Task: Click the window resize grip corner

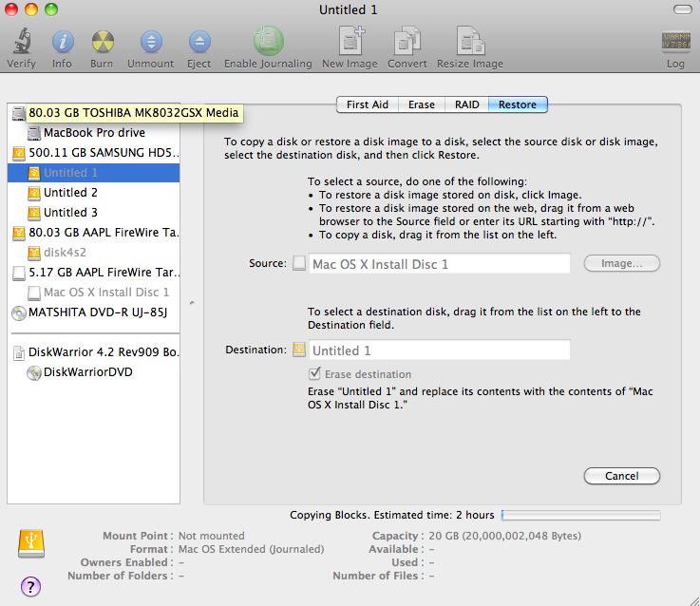Action: tap(693, 599)
